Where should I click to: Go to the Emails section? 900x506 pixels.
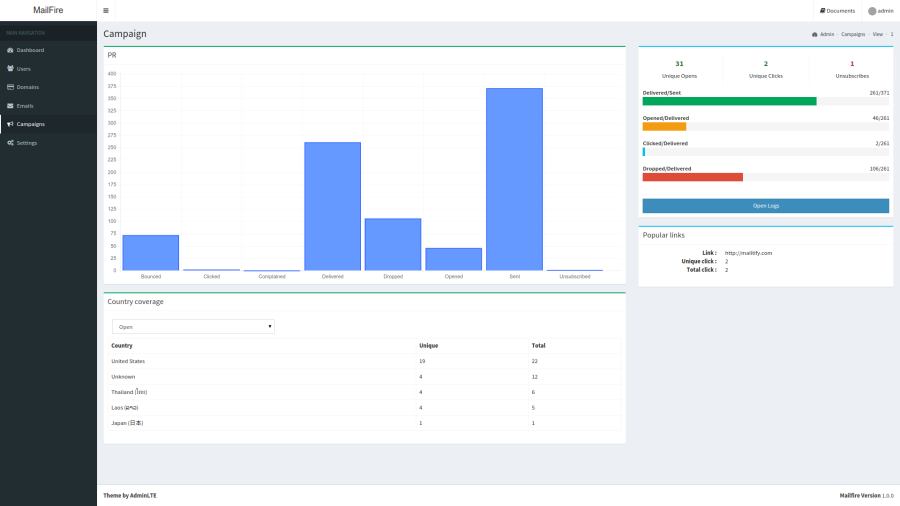pos(48,106)
